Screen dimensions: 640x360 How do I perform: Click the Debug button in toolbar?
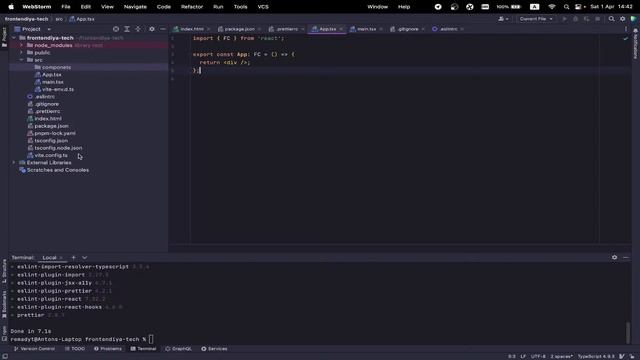[576, 19]
